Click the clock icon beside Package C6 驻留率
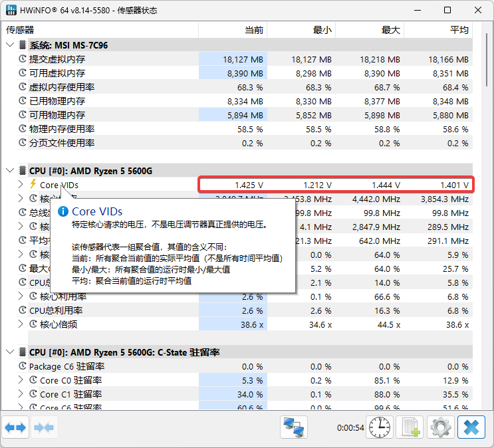 (x=23, y=366)
